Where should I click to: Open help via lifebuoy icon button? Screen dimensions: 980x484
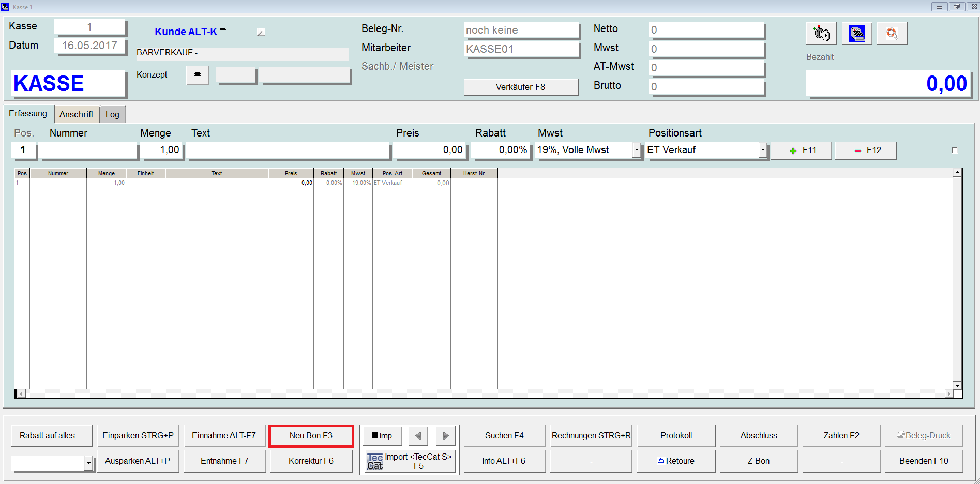(892, 34)
